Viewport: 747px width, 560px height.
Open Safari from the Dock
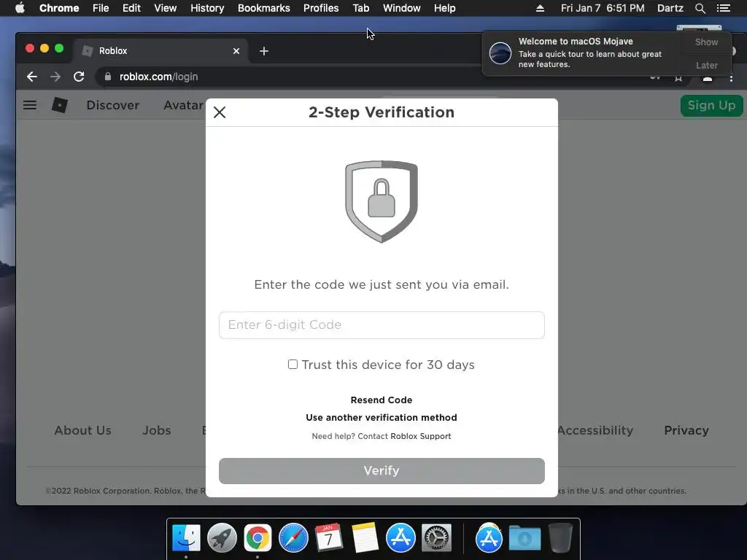tap(293, 538)
